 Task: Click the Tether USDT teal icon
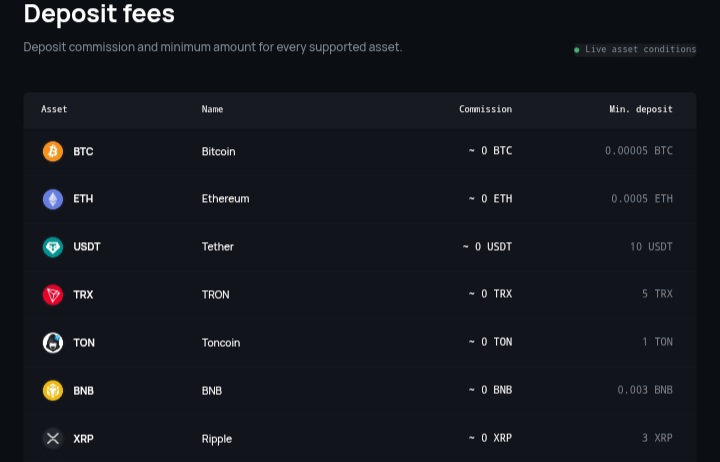click(x=53, y=247)
